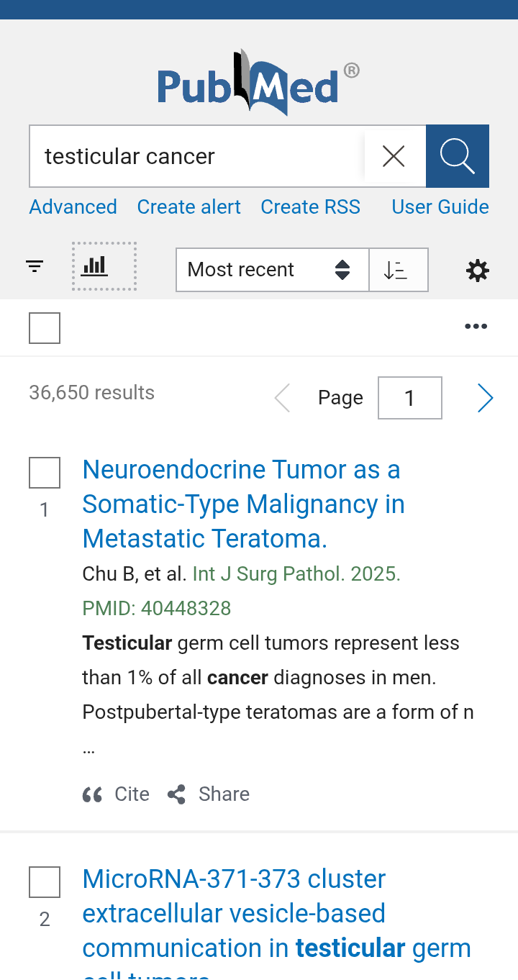Open display options gear icon
The height and width of the screenshot is (980, 518).
tap(478, 271)
